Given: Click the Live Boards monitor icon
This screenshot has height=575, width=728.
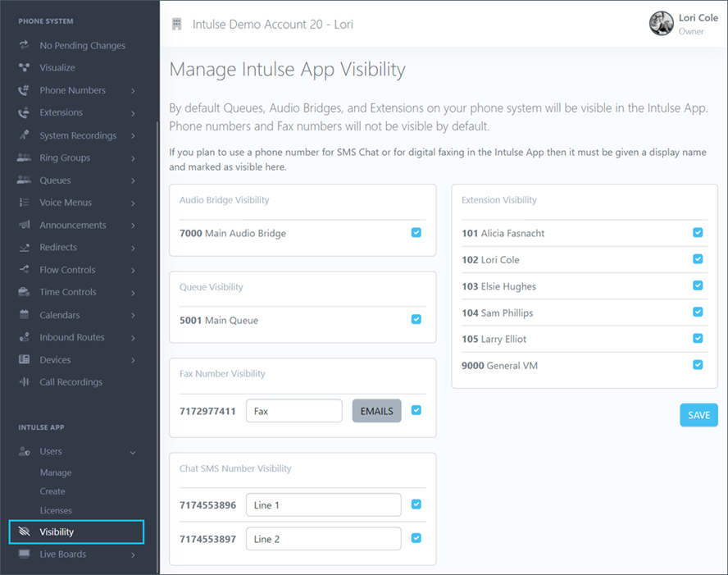Looking at the screenshot, I should click(24, 554).
